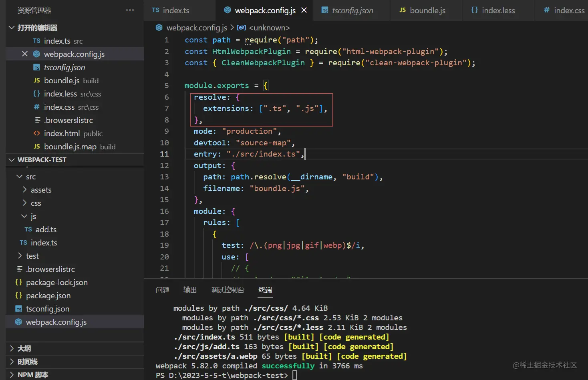
Task: Close webpack.config.js in the open editors list
Action: pos(25,54)
